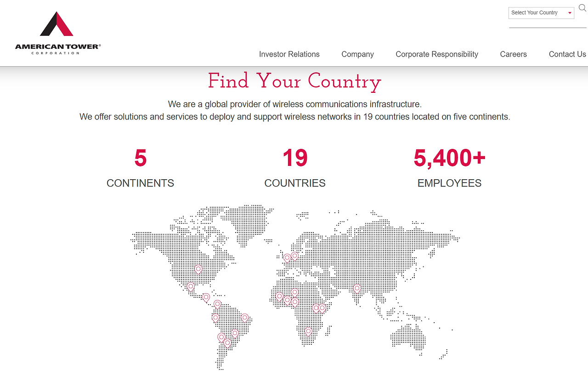Go to Corporate Responsibility
The height and width of the screenshot is (375, 588).
point(437,54)
